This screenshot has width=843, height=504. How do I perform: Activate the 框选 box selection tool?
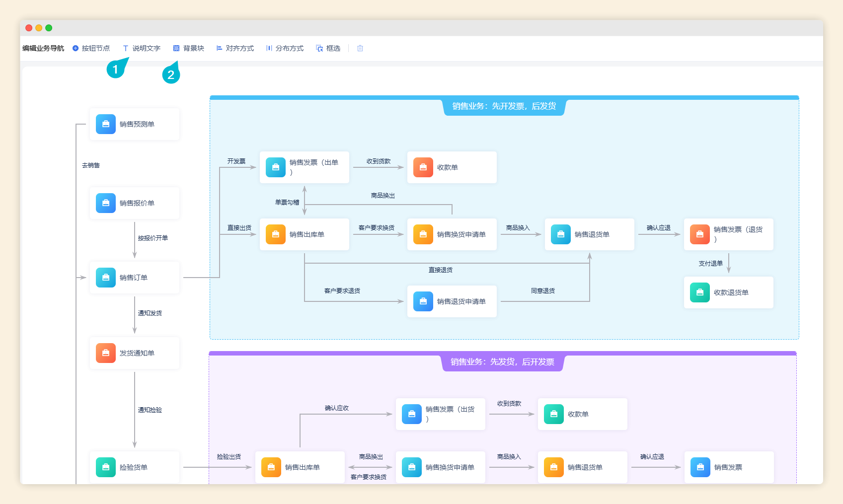(x=328, y=48)
